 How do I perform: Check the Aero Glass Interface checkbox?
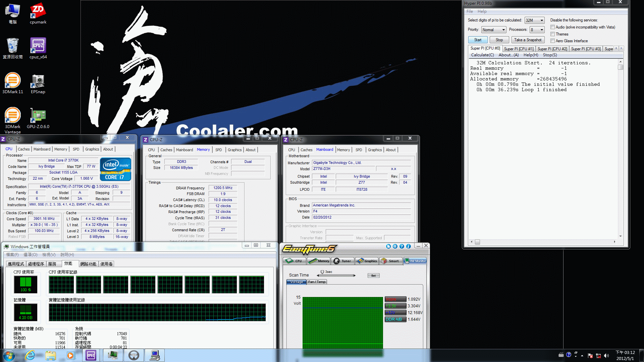click(552, 41)
